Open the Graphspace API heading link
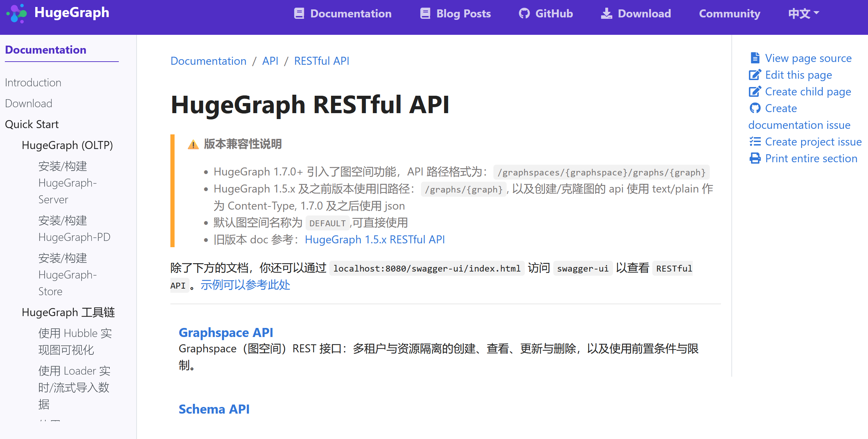Image resolution: width=868 pixels, height=439 pixels. [226, 332]
